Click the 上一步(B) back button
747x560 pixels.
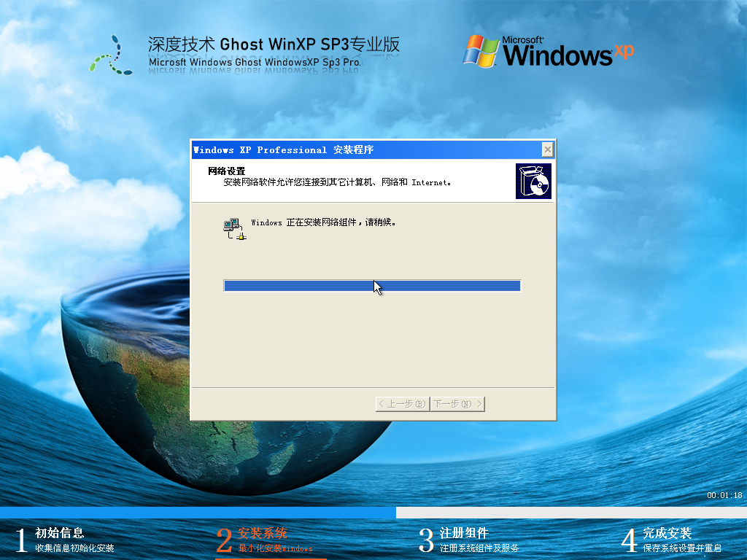402,403
